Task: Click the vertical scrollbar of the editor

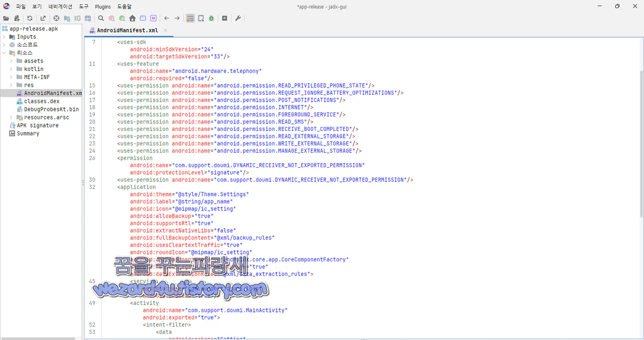Action: click(640, 144)
